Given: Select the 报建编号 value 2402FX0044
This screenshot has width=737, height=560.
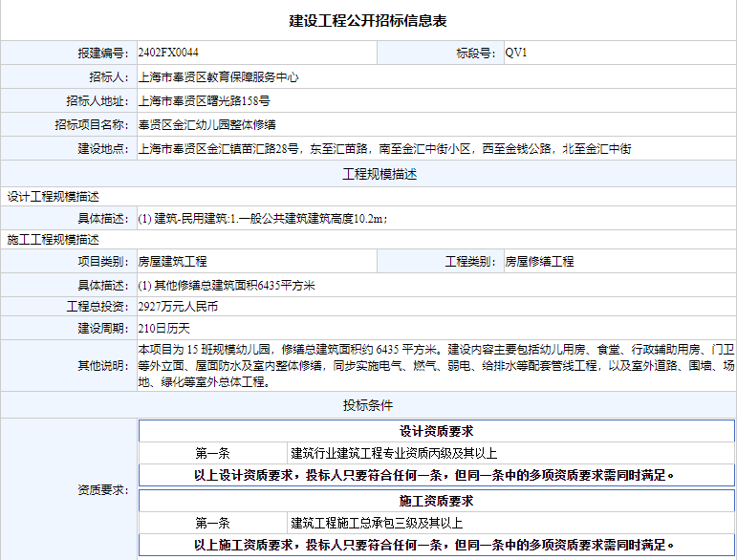Looking at the screenshot, I should pyautogui.click(x=168, y=53).
